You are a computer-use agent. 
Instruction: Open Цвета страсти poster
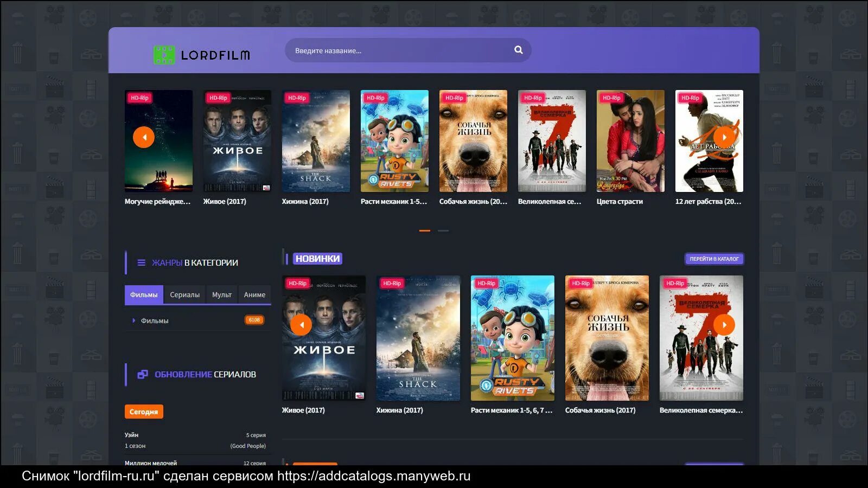click(630, 141)
